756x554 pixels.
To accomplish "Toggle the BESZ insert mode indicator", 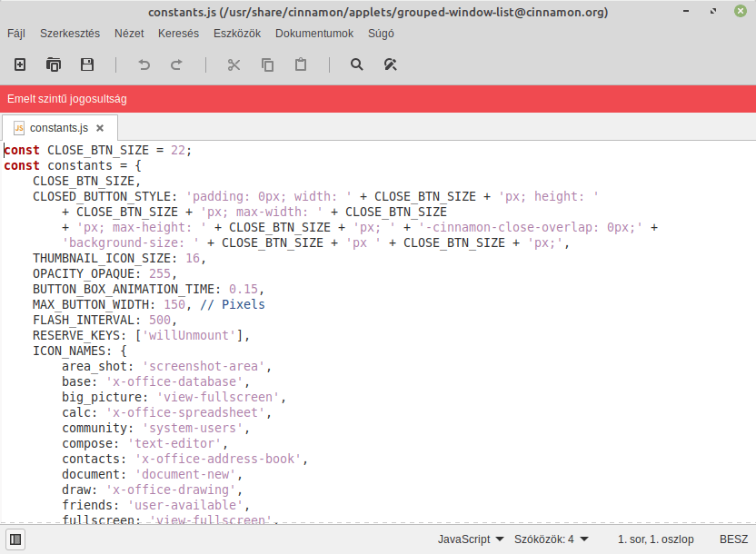I will coord(734,539).
